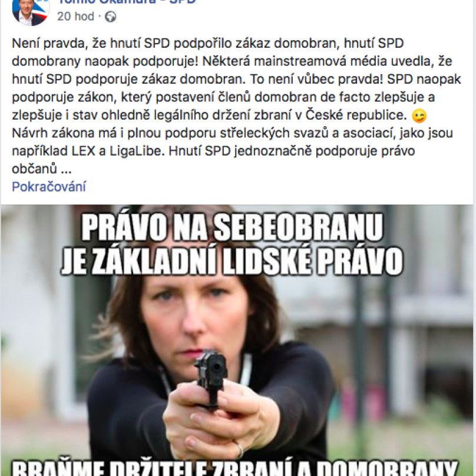
Task: Click the words 'České republice' in the post
Action: [356, 115]
